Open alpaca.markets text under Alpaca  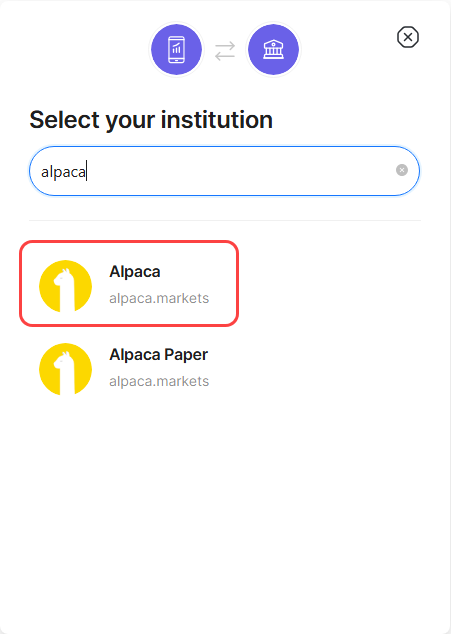[159, 298]
